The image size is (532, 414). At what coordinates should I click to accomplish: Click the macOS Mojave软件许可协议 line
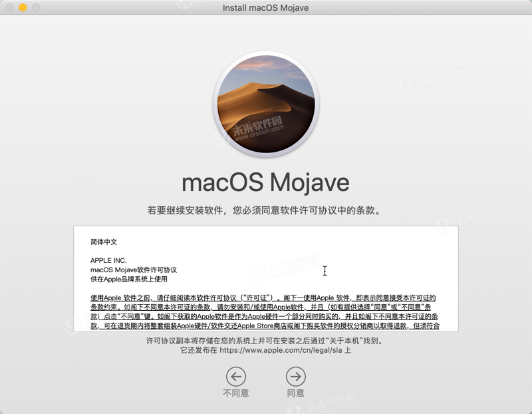click(x=134, y=270)
